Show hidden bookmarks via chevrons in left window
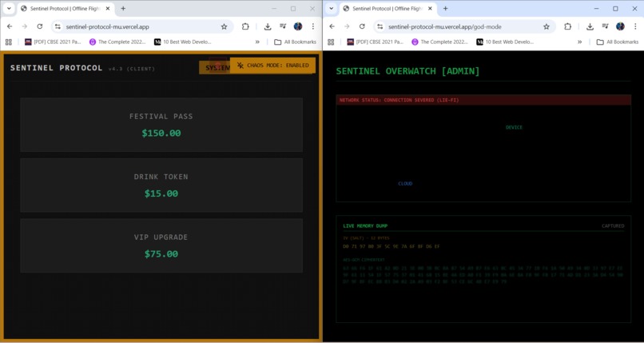 (x=257, y=42)
